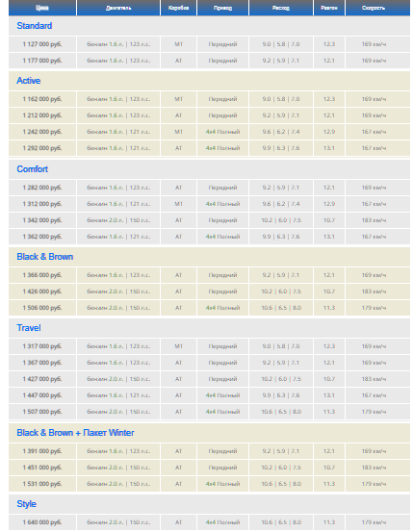The height and width of the screenshot is (532, 413).
Task: Click the Двигатель column header
Action: 118,8
